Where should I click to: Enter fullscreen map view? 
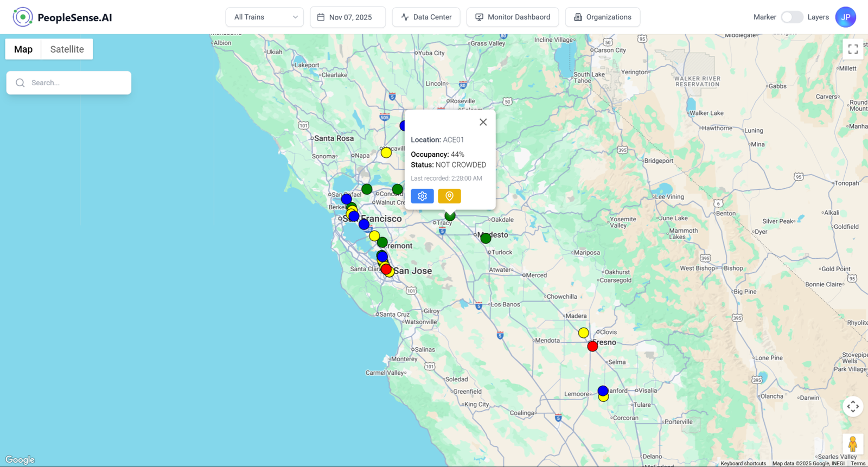(853, 49)
